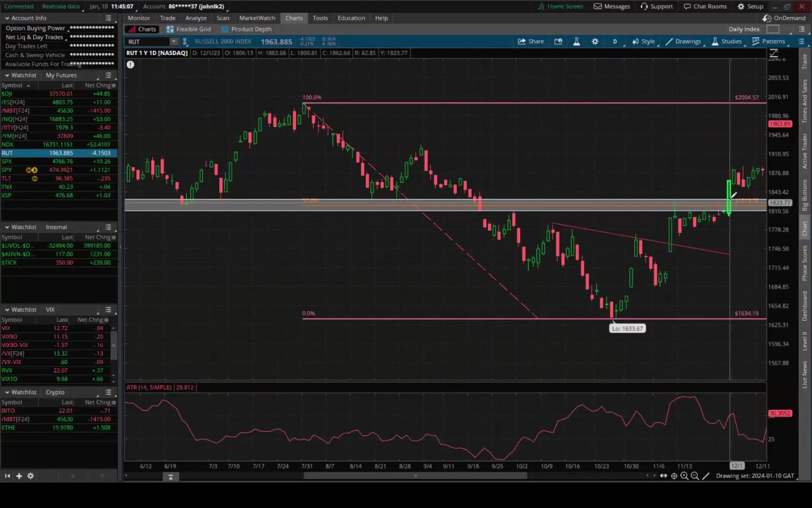Image resolution: width=812 pixels, height=508 pixels.
Task: Collapse the Account Info section
Action: 7,18
